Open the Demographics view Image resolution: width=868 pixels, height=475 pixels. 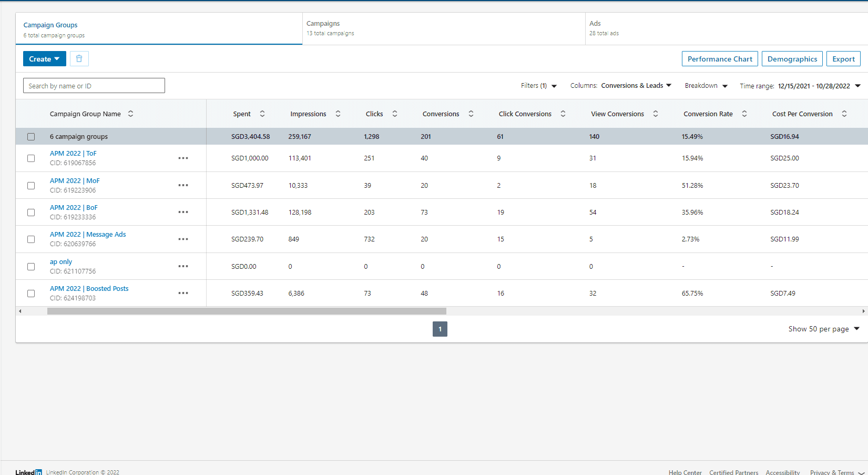coord(792,59)
